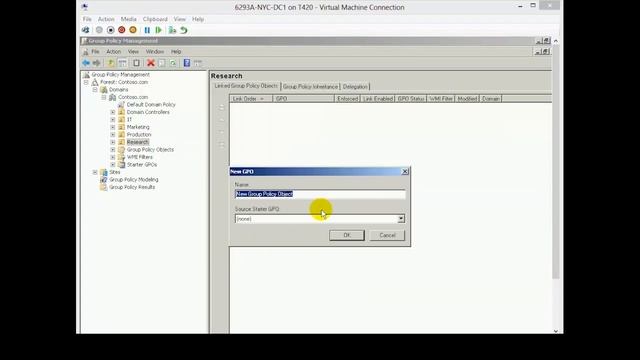Click the green Revert VM icon

pos(184,30)
